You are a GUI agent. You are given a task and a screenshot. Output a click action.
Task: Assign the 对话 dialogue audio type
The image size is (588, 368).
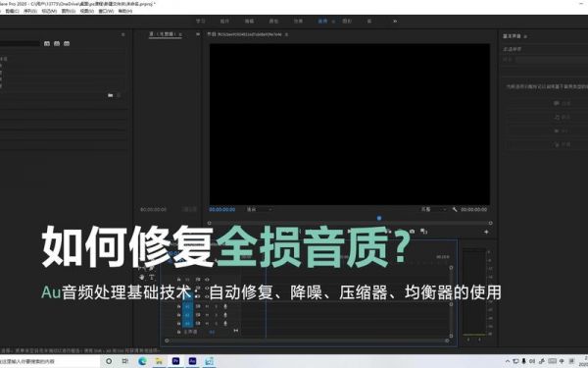pyautogui.click(x=563, y=103)
